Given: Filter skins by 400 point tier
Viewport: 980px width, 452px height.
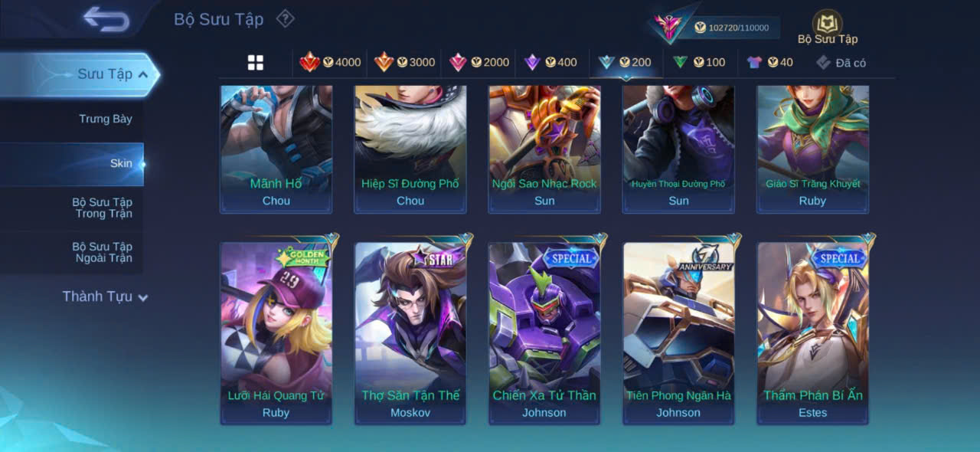Looking at the screenshot, I should pos(550,62).
